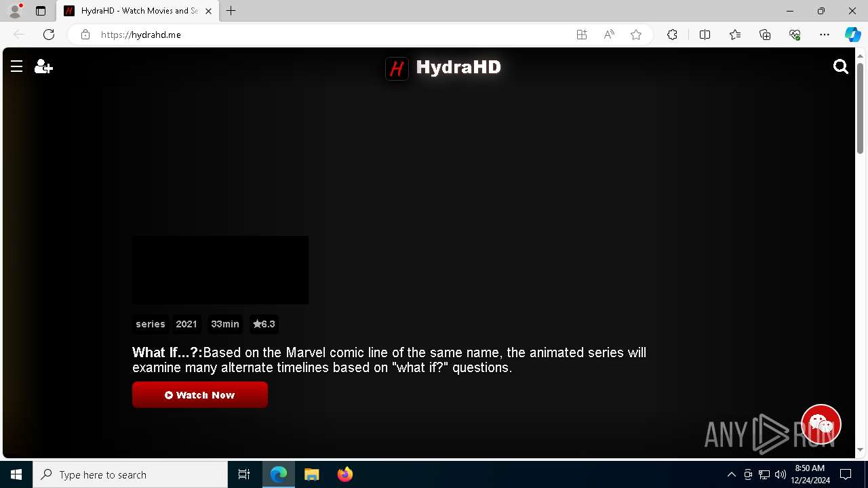Go back to previous page

tap(19, 35)
